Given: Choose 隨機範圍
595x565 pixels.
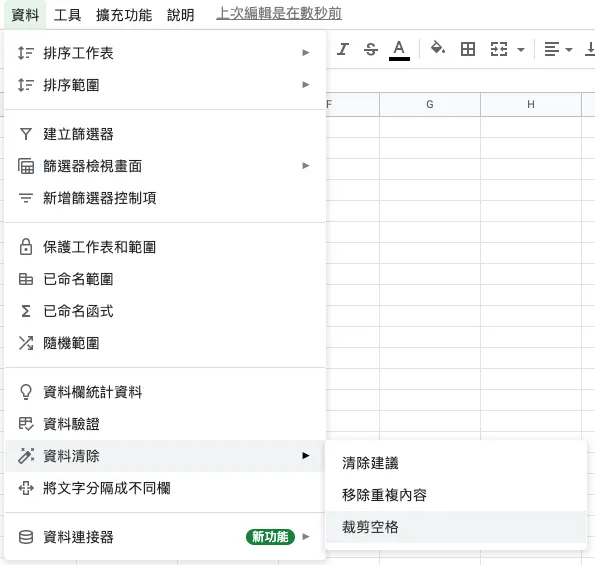Looking at the screenshot, I should point(165,343).
